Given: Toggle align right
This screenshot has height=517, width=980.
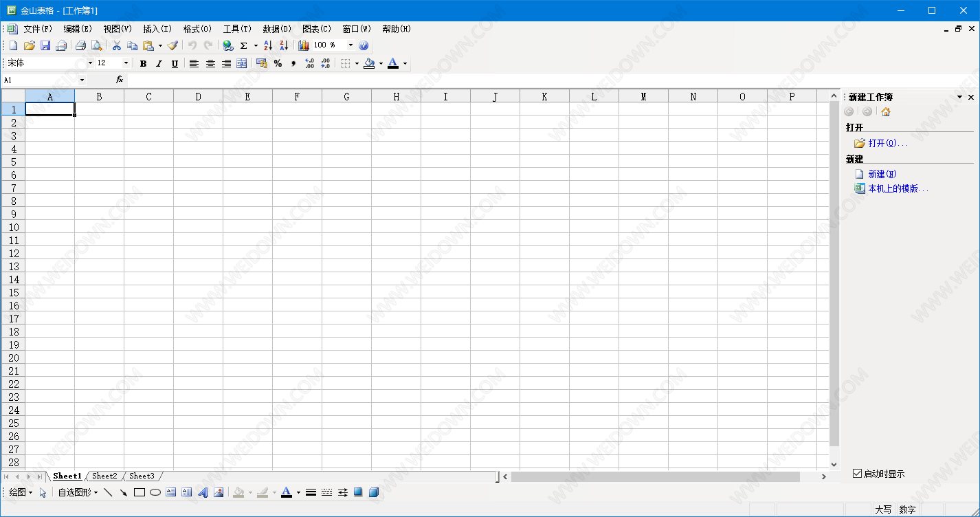Looking at the screenshot, I should (226, 63).
